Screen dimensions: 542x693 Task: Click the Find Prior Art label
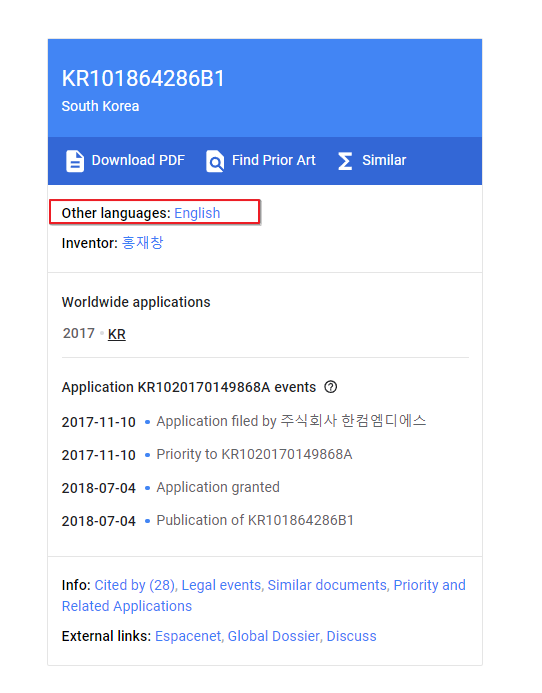[274, 160]
